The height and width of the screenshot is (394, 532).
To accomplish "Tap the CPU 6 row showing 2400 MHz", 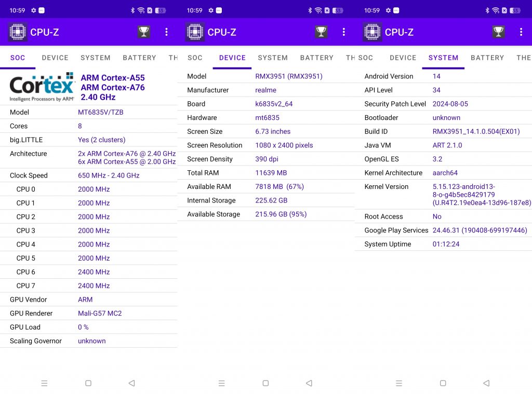I will click(x=88, y=272).
